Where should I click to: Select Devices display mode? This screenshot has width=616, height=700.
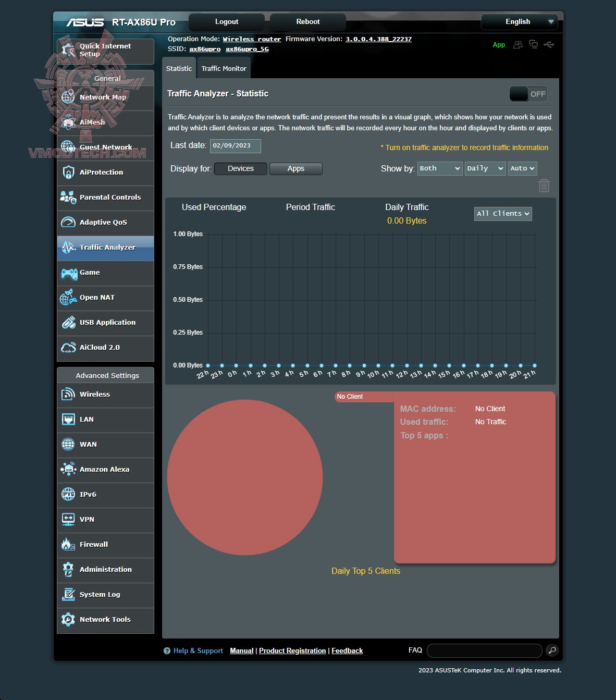(x=241, y=169)
